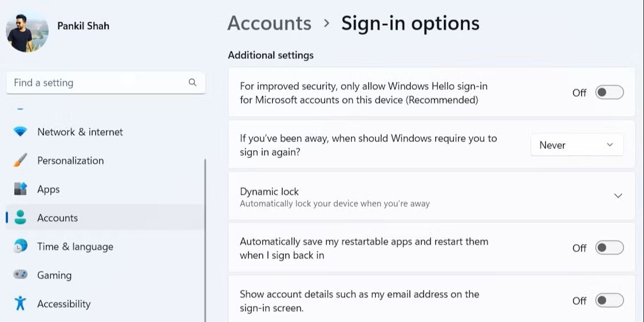The width and height of the screenshot is (644, 322).
Task: Click the Pankil Shah profile name
Action: 83,26
